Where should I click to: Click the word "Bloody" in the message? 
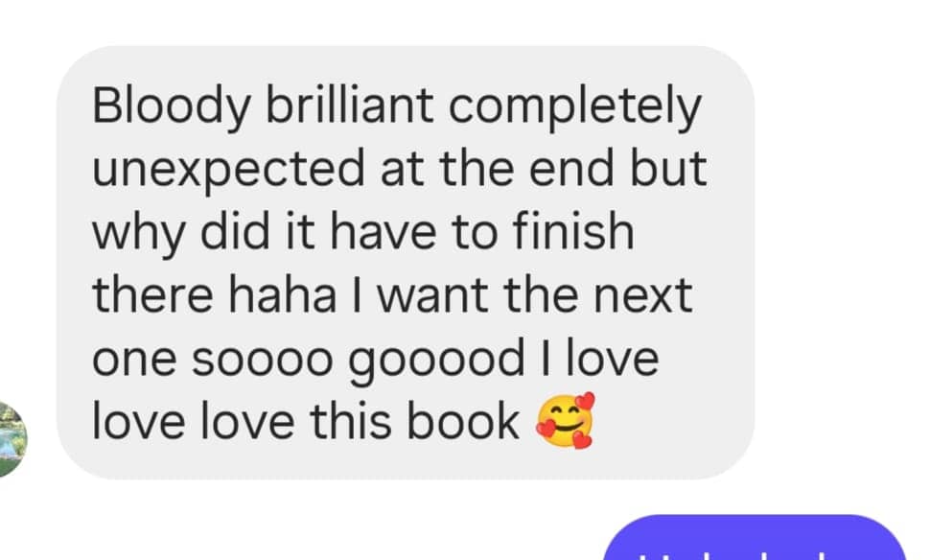(172, 106)
